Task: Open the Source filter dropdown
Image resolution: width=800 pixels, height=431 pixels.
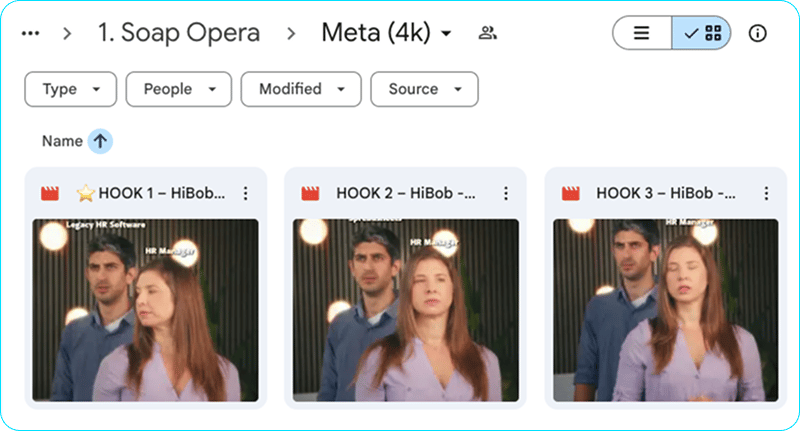Action: pyautogui.click(x=424, y=89)
